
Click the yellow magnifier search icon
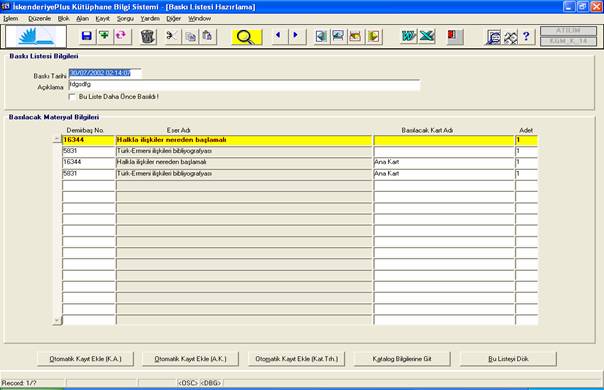[247, 37]
